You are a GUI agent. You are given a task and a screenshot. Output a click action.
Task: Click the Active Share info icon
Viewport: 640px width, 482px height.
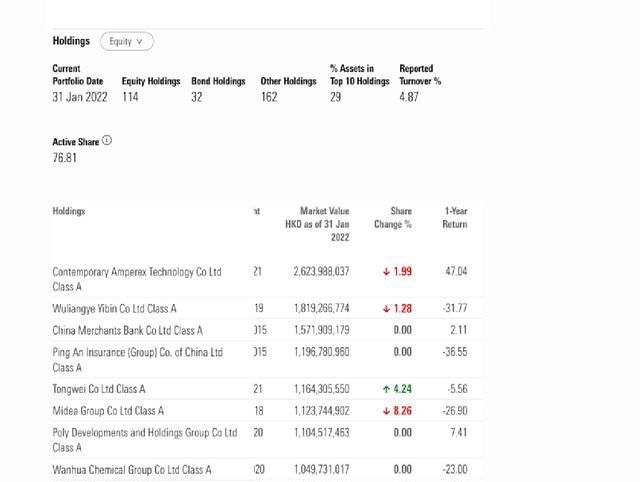(x=107, y=140)
